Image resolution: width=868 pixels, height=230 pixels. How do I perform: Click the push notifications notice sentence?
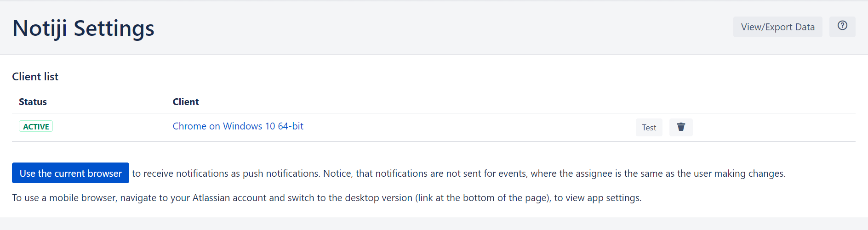pos(458,174)
